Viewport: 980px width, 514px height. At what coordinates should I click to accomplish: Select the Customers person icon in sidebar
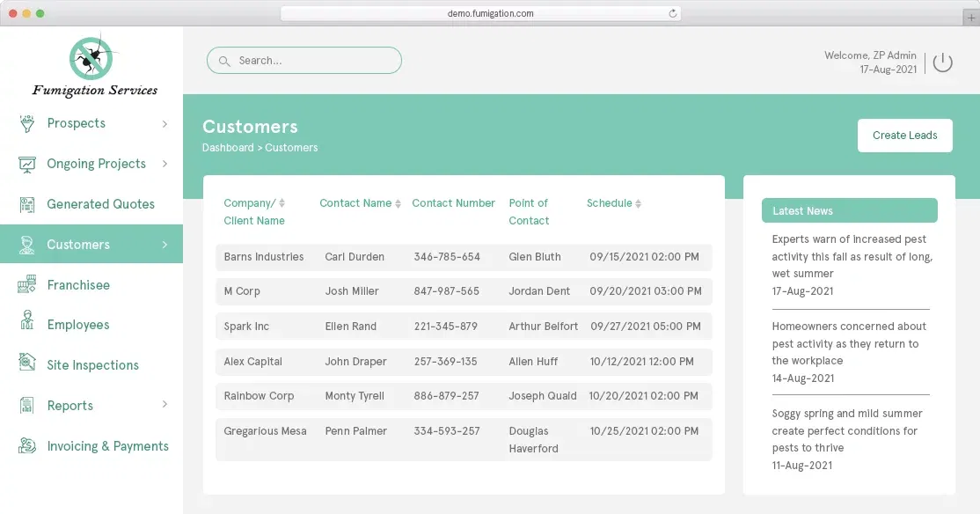point(27,244)
